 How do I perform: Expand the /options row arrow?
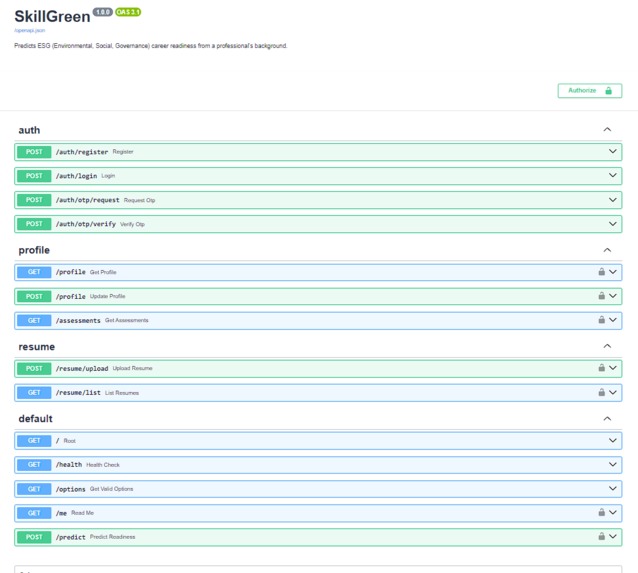click(612, 488)
